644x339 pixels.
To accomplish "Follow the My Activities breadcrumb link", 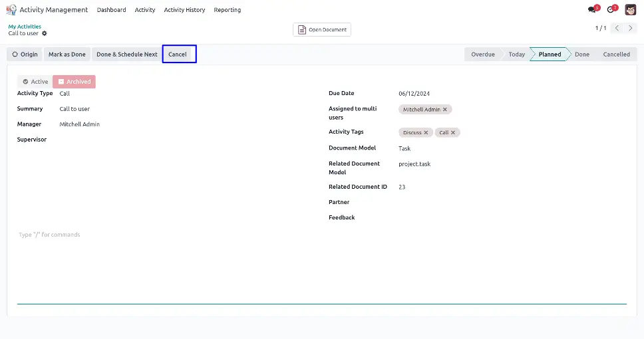I will pyautogui.click(x=25, y=27).
